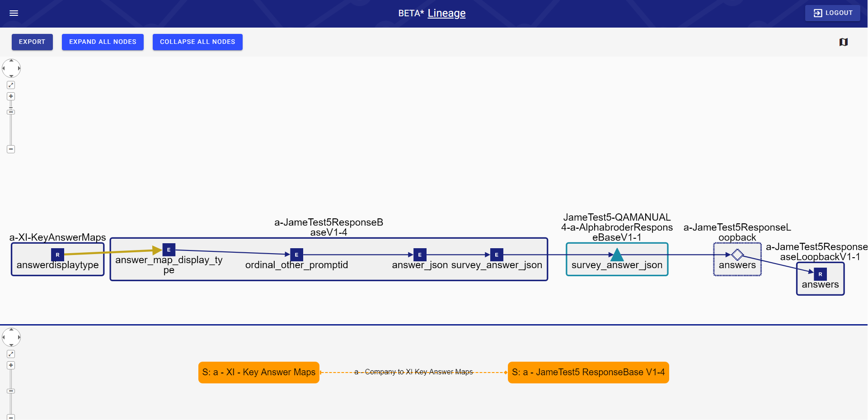Zoom in on the upper lineage graph

(x=11, y=96)
